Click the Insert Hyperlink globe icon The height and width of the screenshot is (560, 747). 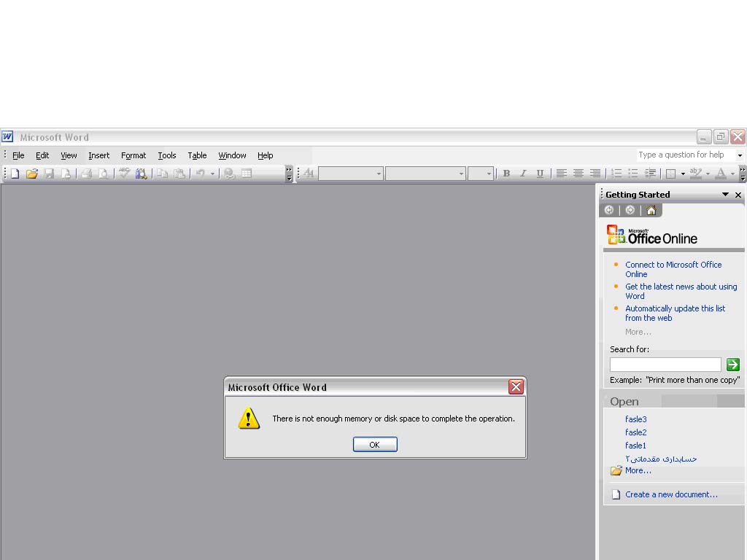coord(229,174)
